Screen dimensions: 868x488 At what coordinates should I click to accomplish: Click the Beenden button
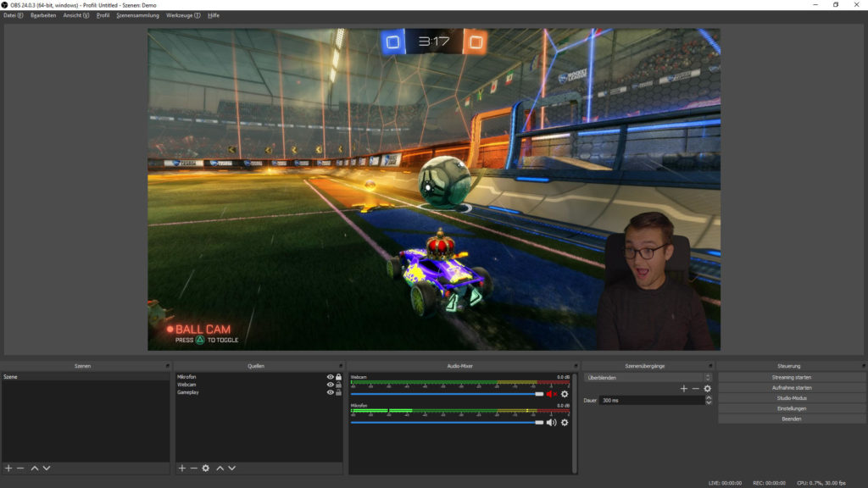click(x=792, y=419)
